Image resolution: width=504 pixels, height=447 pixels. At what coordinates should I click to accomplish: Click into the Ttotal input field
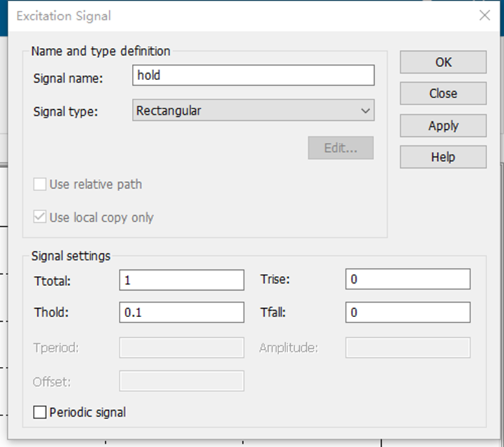[x=182, y=280]
